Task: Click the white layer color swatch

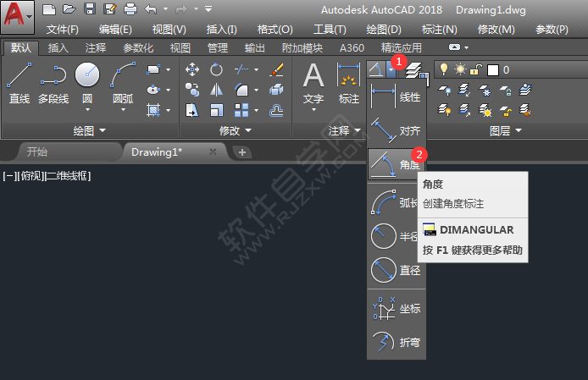Action: [493, 70]
